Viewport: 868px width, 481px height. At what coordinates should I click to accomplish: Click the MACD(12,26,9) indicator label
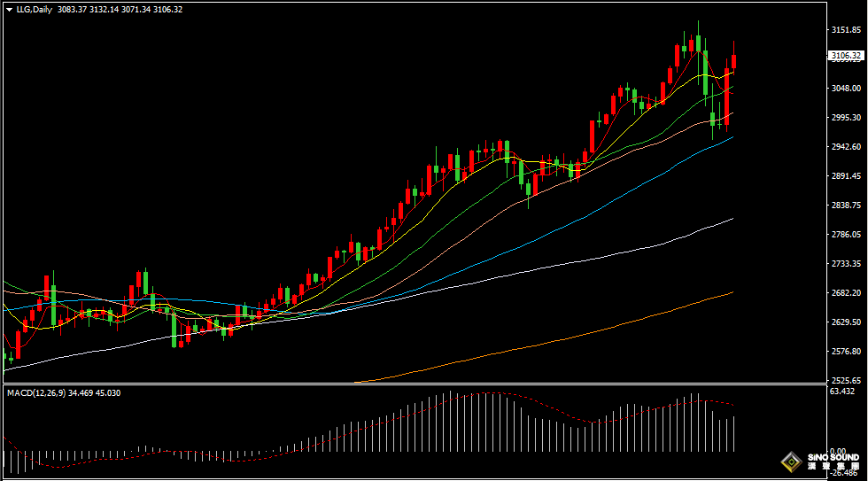coord(37,392)
